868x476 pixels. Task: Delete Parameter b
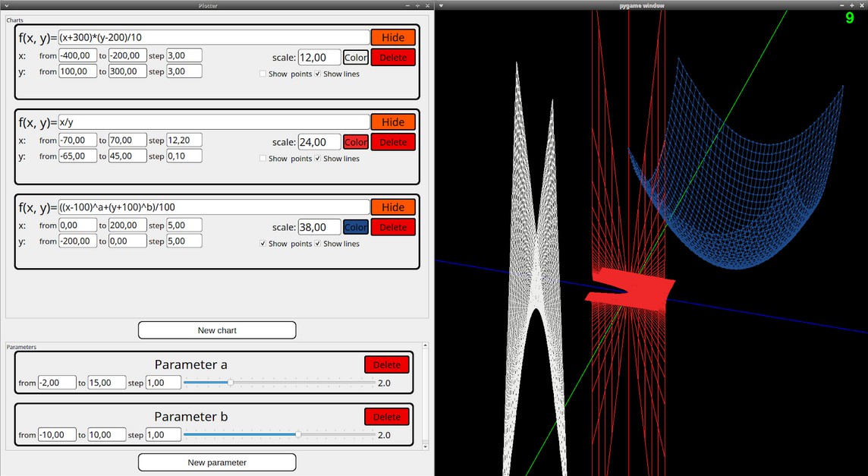point(386,417)
